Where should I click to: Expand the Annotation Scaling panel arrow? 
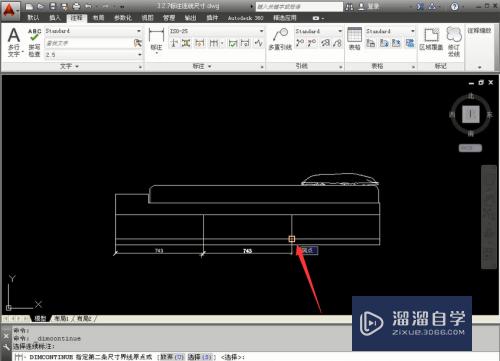(480, 67)
